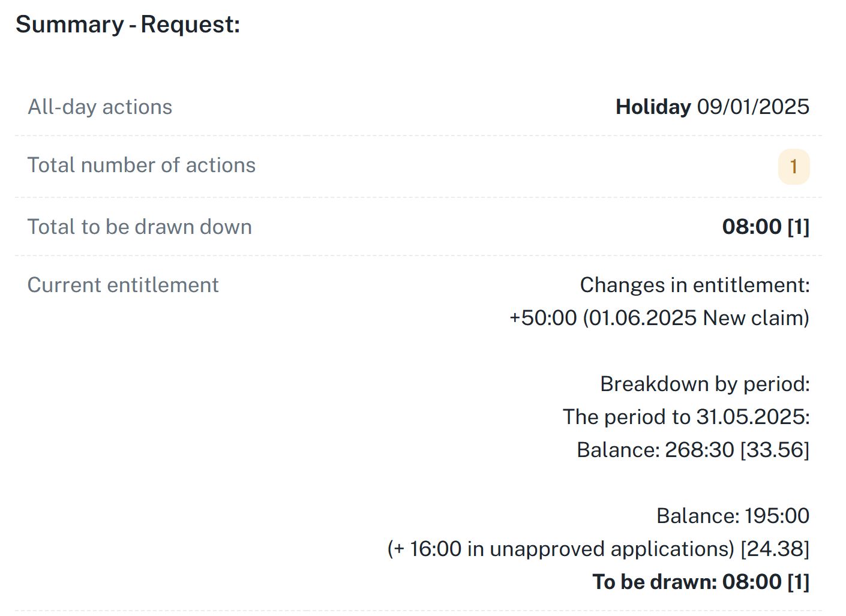846x616 pixels.
Task: Click the holiday date 09/01/2025
Action: pos(753,107)
